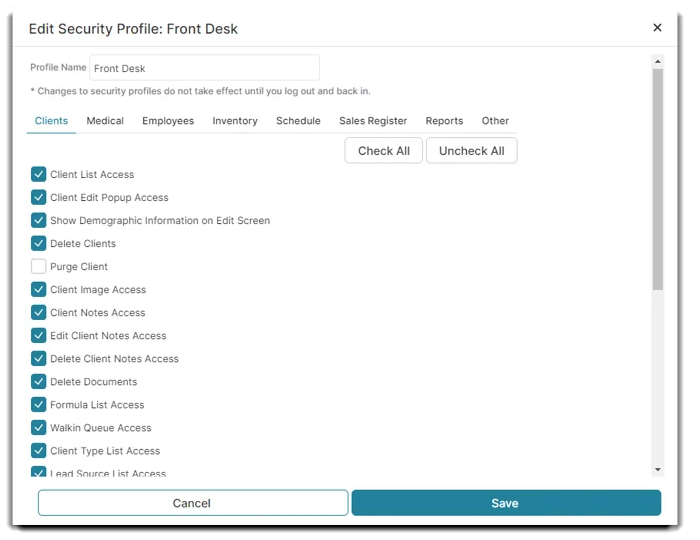700x540 pixels.
Task: Save the security profile changes
Action: click(506, 503)
